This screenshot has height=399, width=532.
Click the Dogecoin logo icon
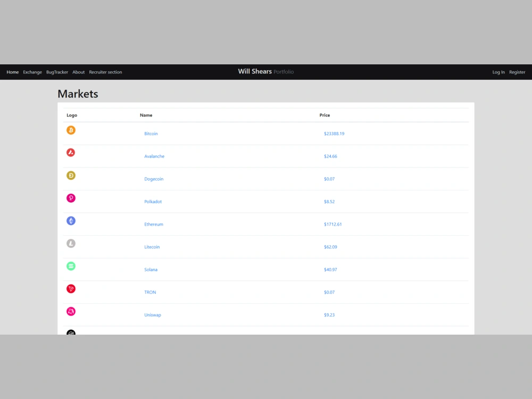click(71, 175)
